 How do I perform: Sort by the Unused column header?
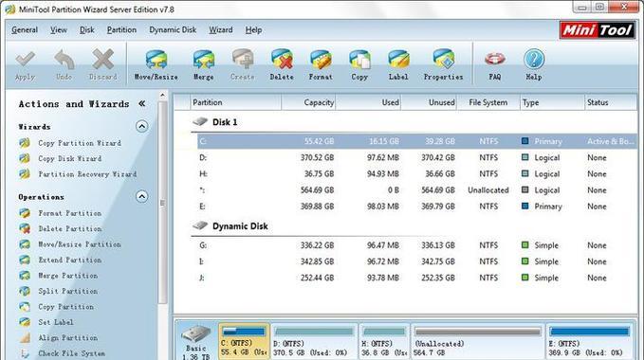pyautogui.click(x=430, y=102)
